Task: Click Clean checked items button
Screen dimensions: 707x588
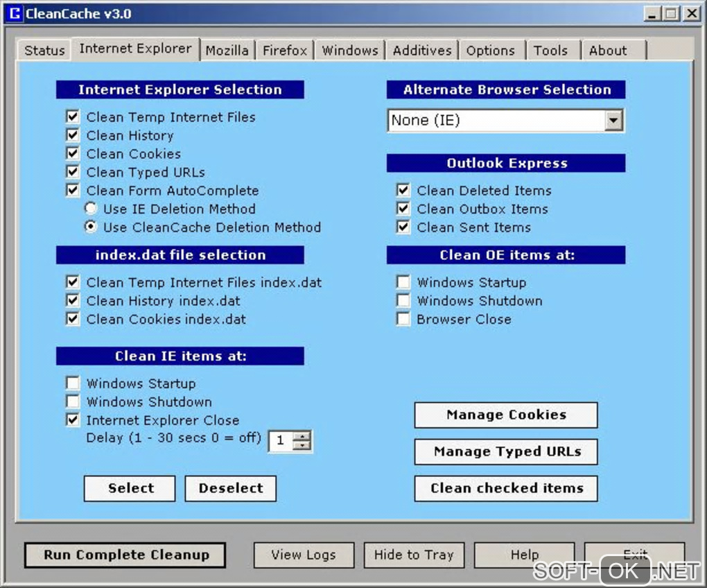Action: tap(506, 488)
